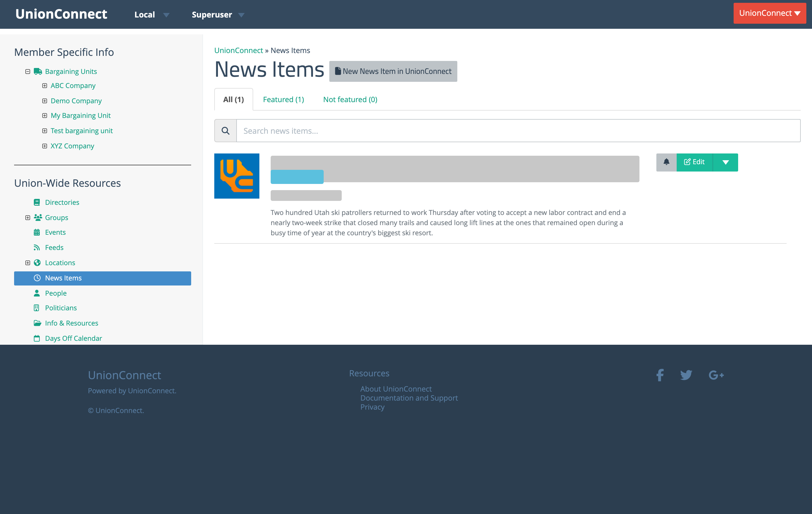Viewport: 812px width, 514px height.
Task: Expand the Test bargaining unit node
Action: point(45,131)
